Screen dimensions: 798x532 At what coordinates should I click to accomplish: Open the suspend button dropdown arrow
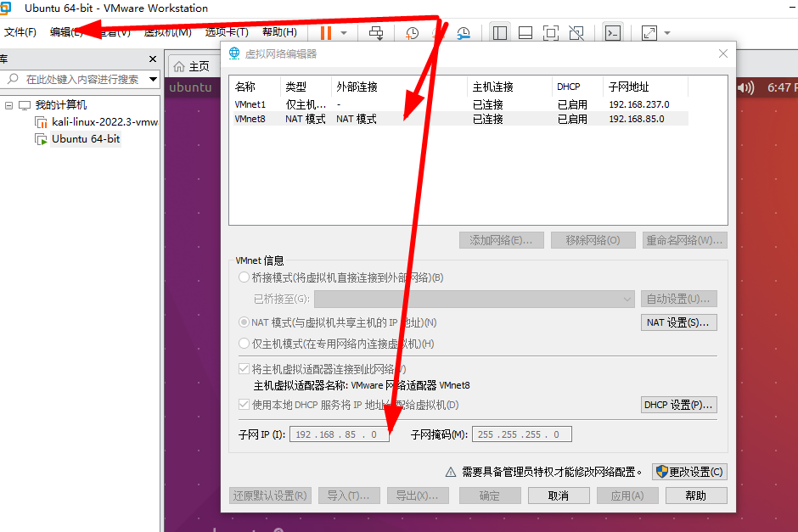click(342, 32)
